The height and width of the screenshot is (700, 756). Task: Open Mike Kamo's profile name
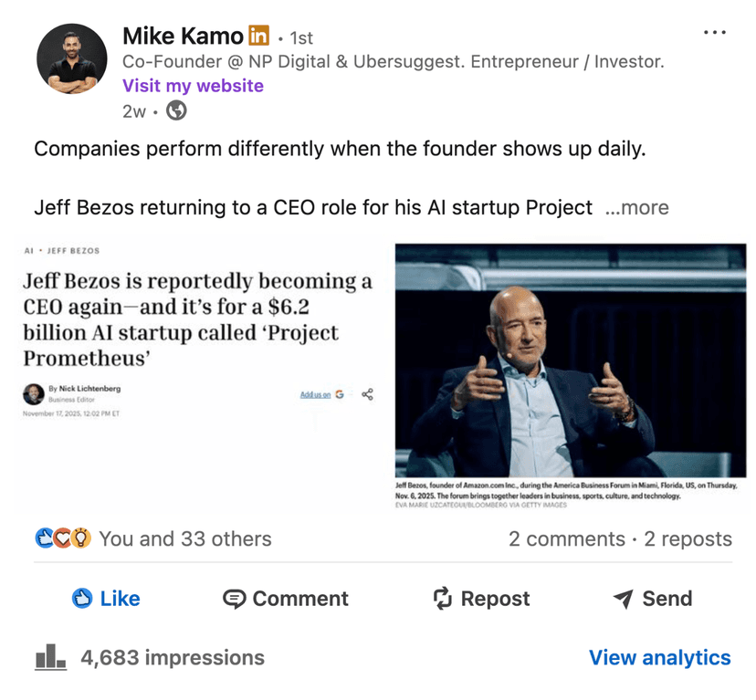182,37
